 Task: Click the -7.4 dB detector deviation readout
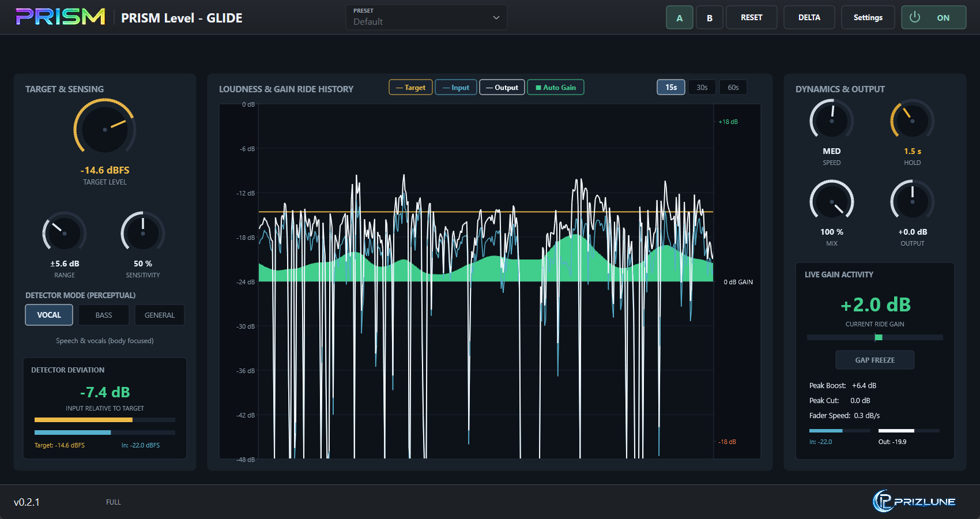(105, 392)
